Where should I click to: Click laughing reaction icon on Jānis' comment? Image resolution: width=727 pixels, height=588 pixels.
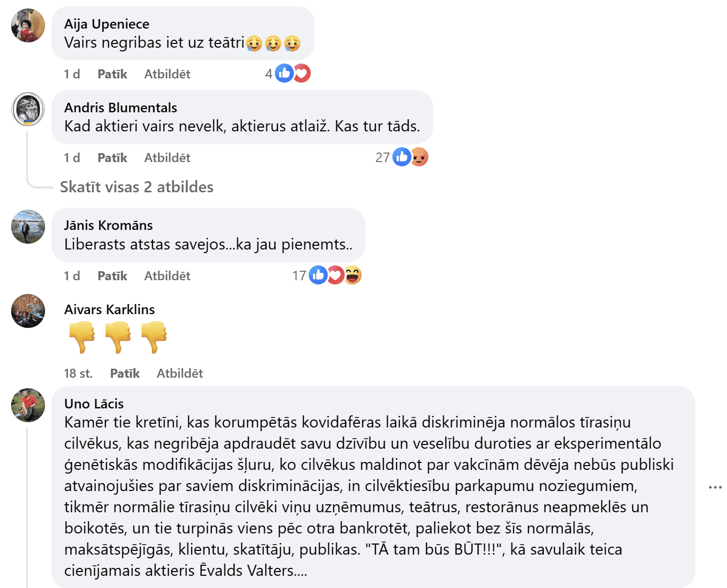pos(353,275)
